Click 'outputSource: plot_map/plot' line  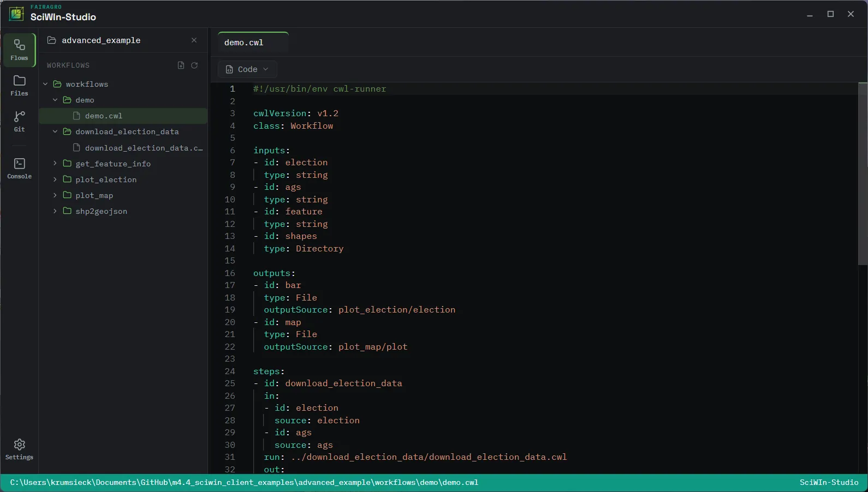(x=336, y=347)
